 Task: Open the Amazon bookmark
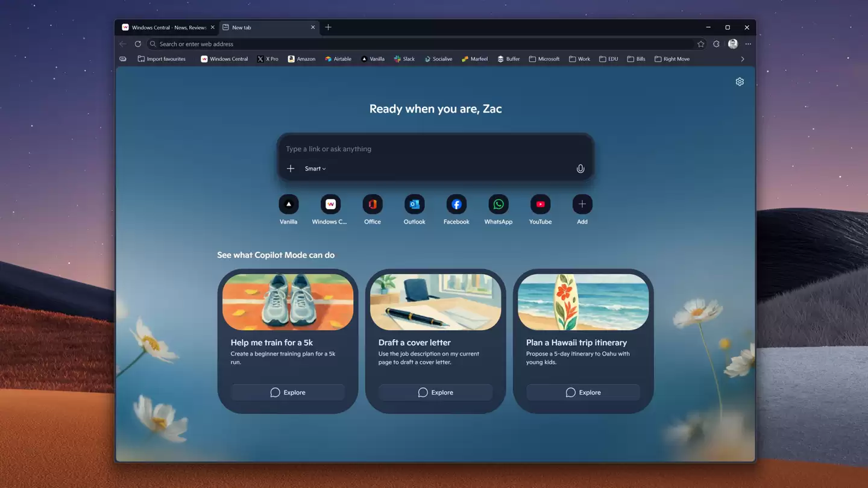coord(301,58)
